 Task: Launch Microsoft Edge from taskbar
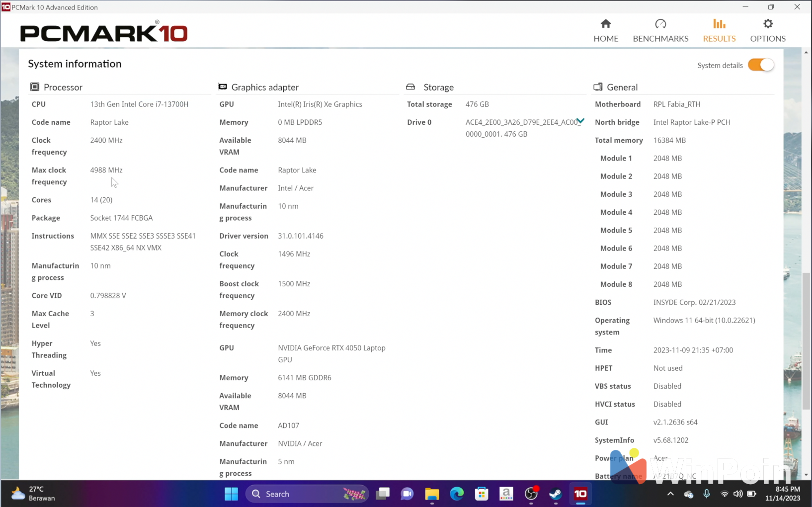[x=457, y=494]
